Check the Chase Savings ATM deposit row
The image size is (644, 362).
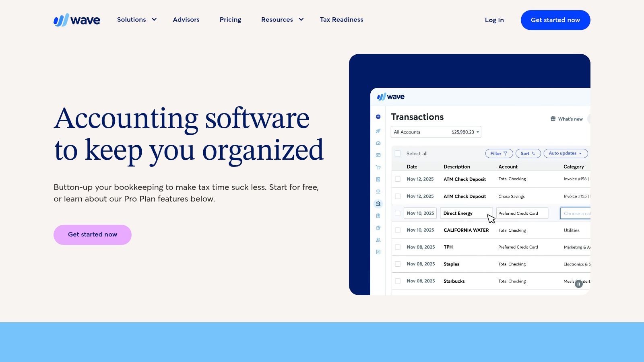tap(398, 196)
